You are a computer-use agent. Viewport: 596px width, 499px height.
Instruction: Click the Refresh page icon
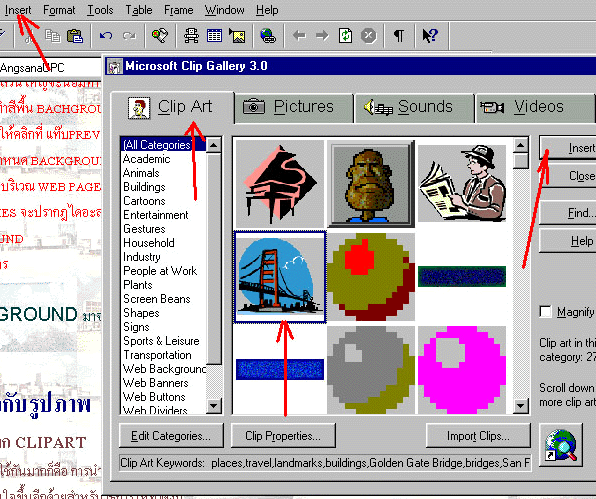346,36
